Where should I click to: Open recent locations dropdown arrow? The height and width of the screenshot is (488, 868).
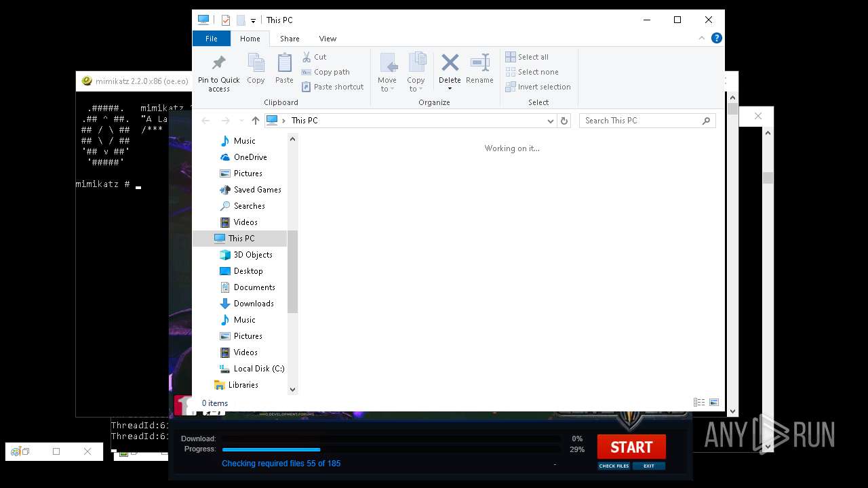241,121
